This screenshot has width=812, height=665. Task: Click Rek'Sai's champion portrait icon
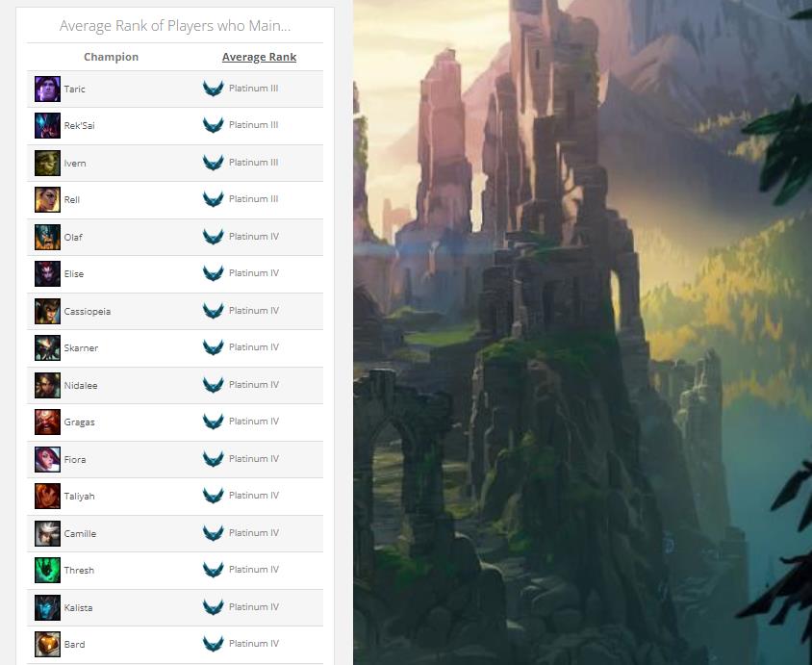point(47,126)
